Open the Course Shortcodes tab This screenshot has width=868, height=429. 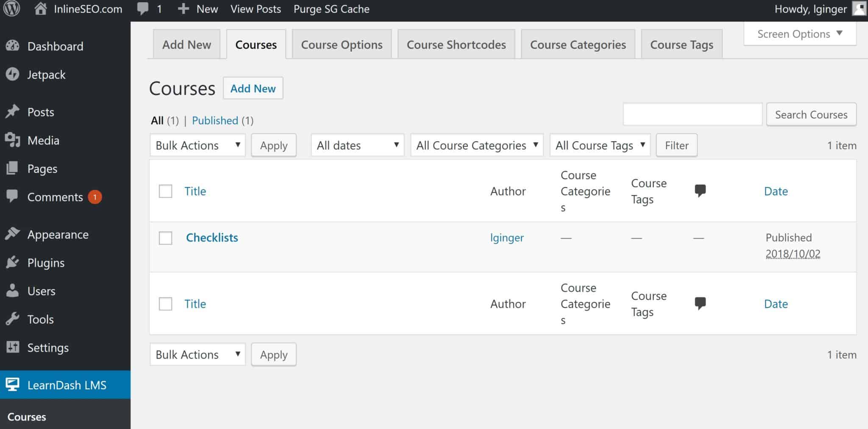pos(456,45)
